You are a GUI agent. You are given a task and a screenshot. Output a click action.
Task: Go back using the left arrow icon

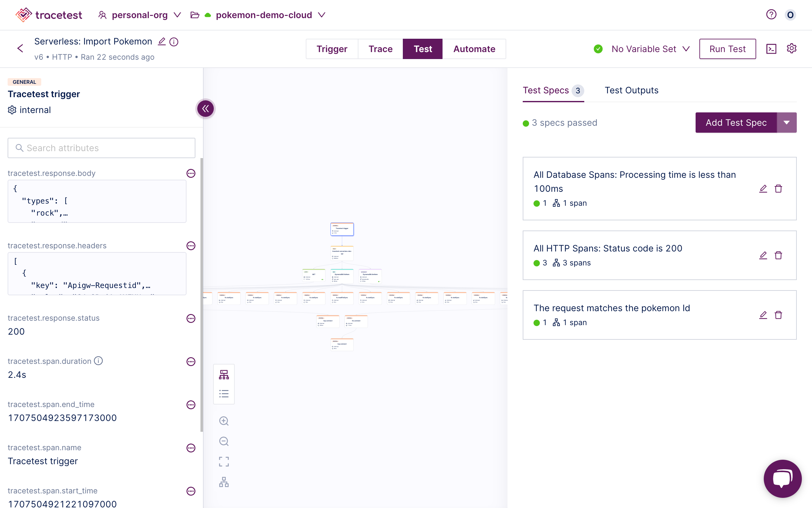pos(20,48)
